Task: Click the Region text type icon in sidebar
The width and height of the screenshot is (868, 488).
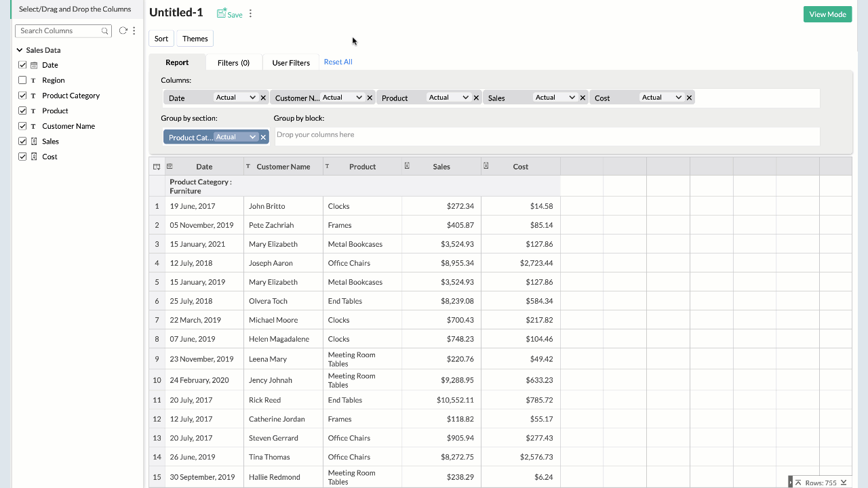Action: (33, 80)
